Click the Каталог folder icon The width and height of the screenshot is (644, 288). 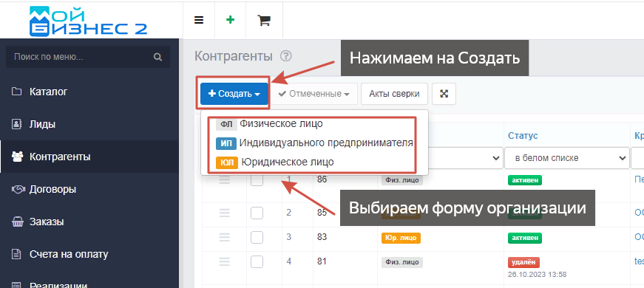click(x=16, y=92)
